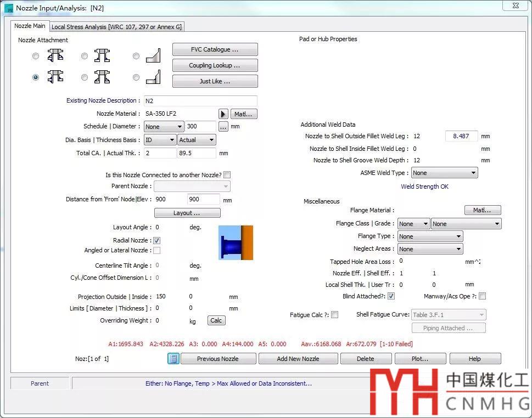Uncheck the Radial Nozzle checkbox
Image resolution: width=532 pixels, height=418 pixels.
coord(156,240)
